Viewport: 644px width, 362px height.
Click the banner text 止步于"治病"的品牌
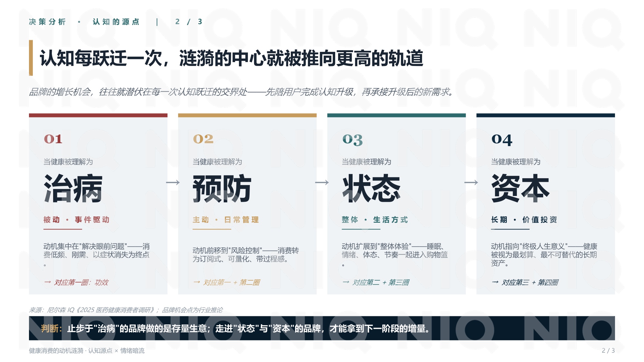249,329
